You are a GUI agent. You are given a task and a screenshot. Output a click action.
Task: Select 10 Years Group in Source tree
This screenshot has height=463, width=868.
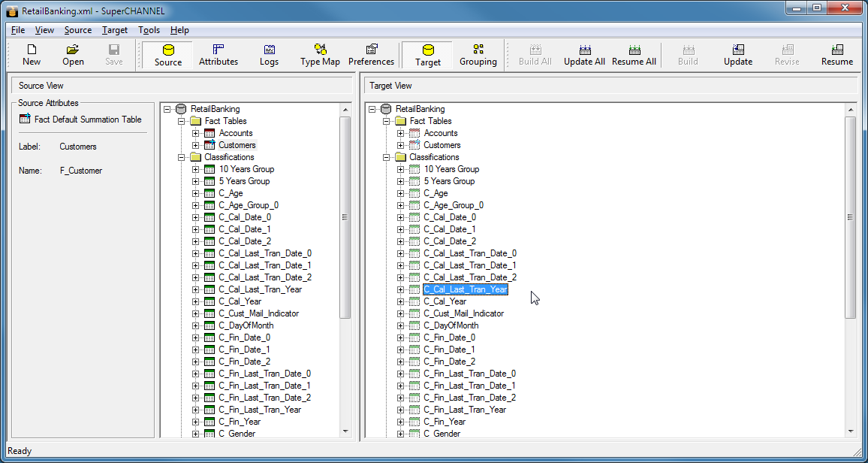point(246,169)
